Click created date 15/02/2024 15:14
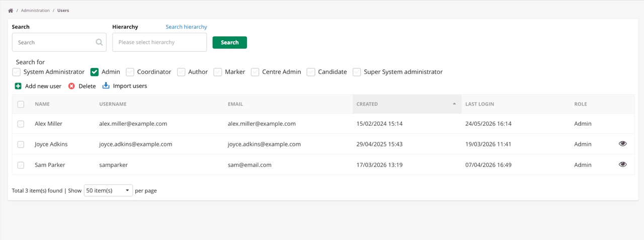The image size is (644, 240). tap(379, 124)
